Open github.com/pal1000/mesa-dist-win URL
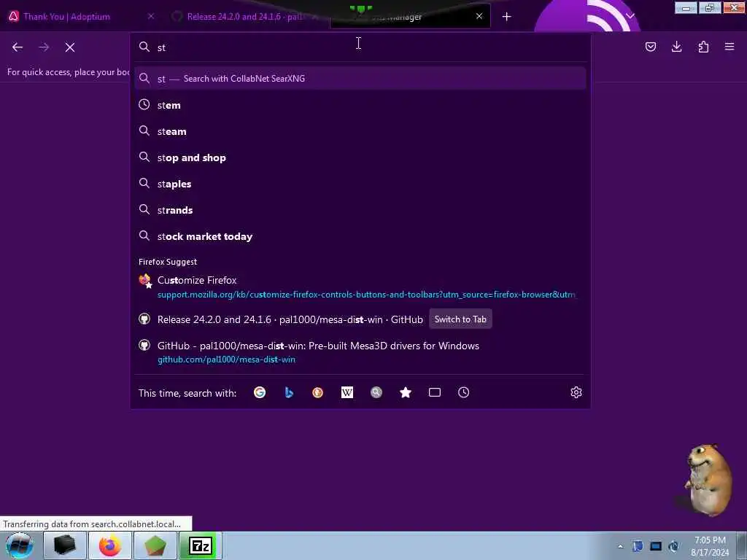This screenshot has width=747, height=560. point(226,359)
